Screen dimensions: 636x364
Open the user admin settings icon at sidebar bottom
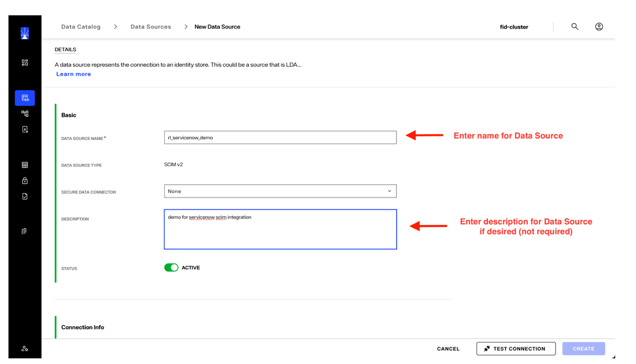25,348
